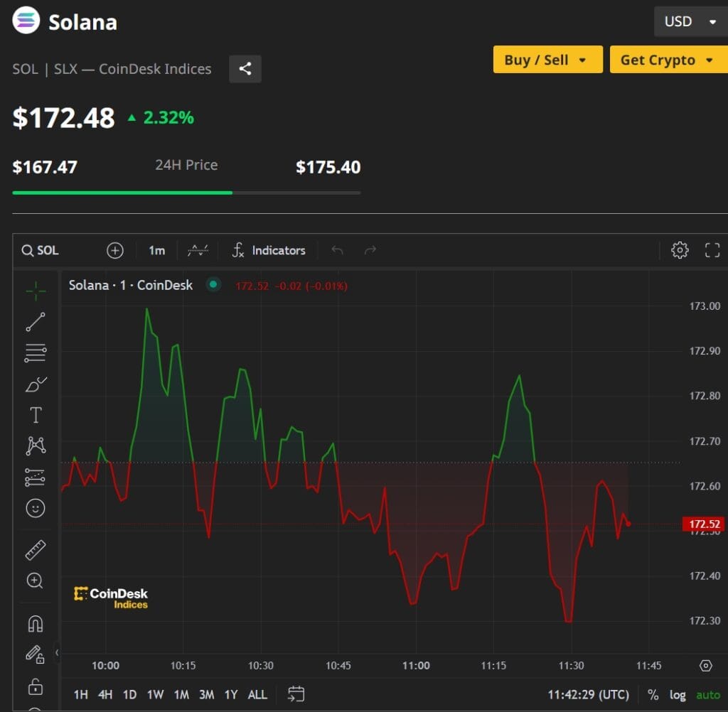The height and width of the screenshot is (712, 728).
Task: Click the $167.47 24H low value
Action: [x=45, y=167]
